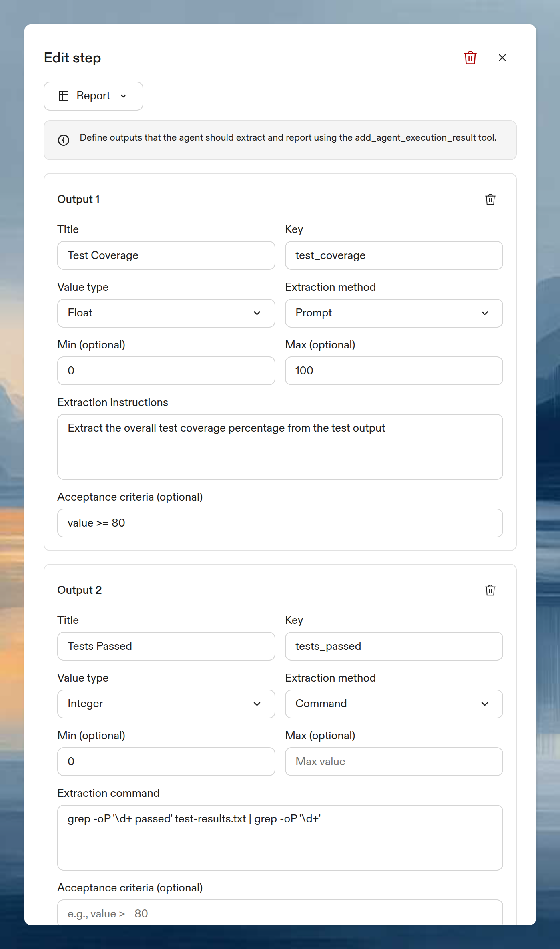The width and height of the screenshot is (560, 949).
Task: Click the Edit step title text
Action: pos(72,58)
